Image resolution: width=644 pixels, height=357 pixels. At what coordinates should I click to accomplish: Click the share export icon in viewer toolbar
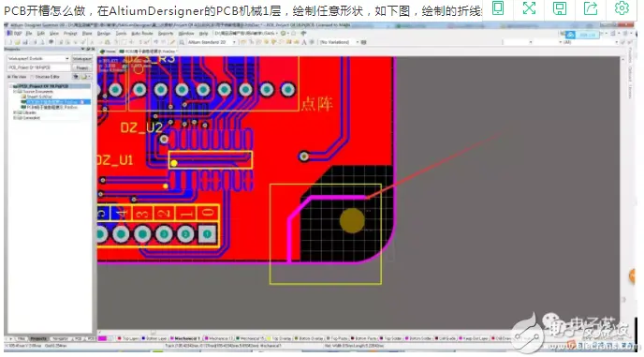[x=591, y=7]
